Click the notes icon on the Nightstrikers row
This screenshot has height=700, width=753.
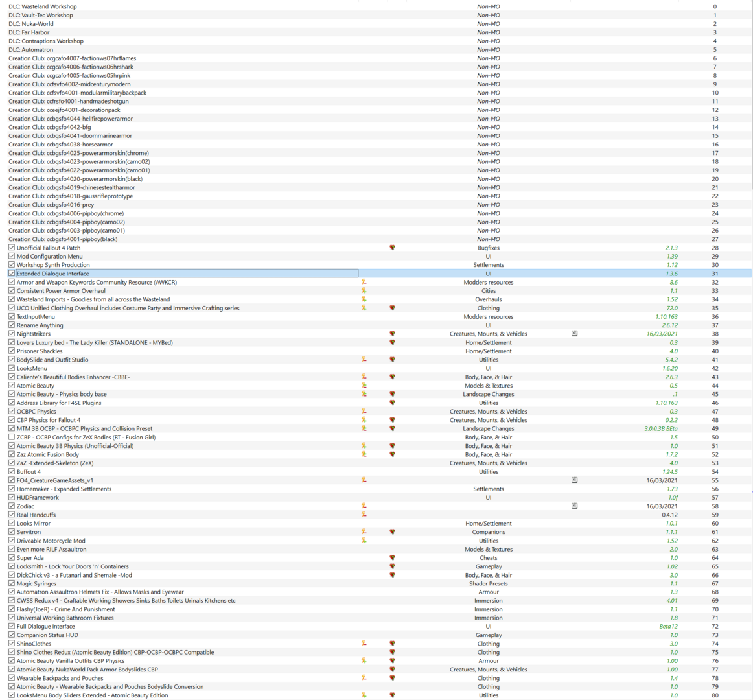tap(575, 333)
